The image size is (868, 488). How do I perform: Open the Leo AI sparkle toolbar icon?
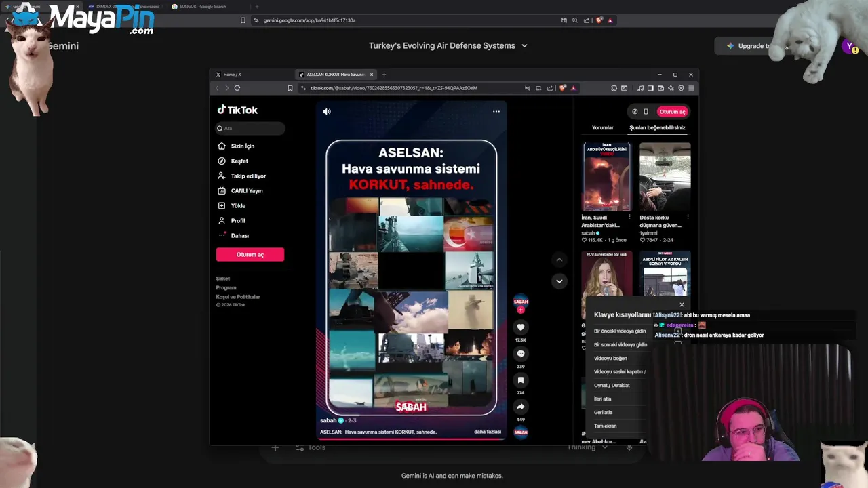coord(671,88)
